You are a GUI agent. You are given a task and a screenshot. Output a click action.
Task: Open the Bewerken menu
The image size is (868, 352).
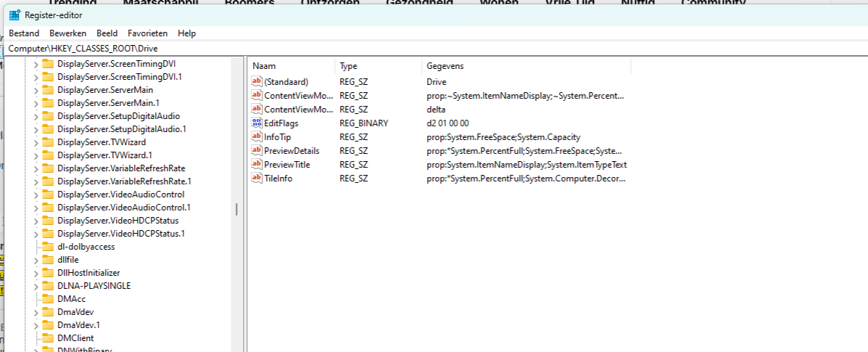tap(67, 33)
